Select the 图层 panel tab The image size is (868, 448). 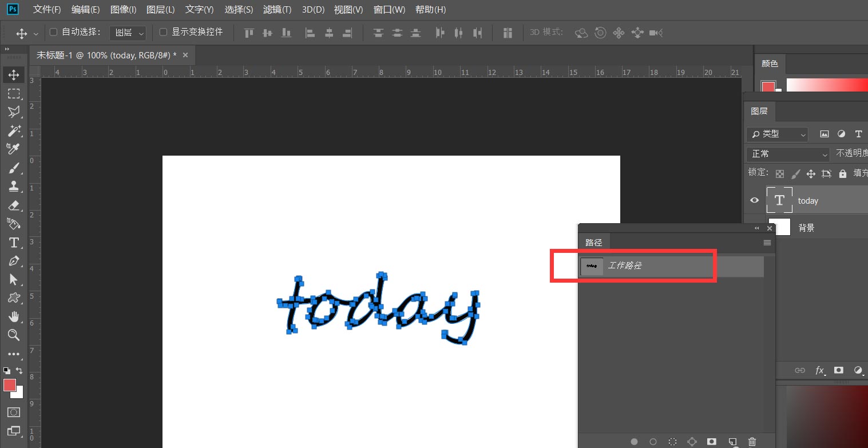[759, 111]
